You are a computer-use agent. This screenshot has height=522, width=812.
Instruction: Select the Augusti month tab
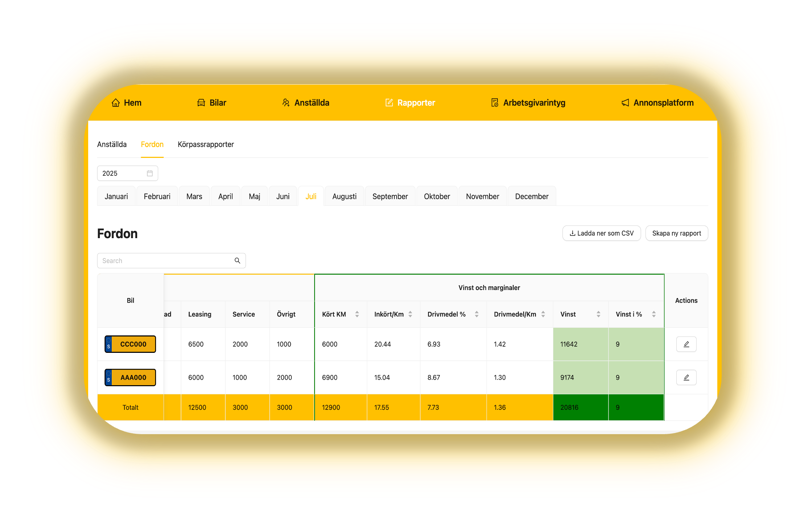click(344, 196)
